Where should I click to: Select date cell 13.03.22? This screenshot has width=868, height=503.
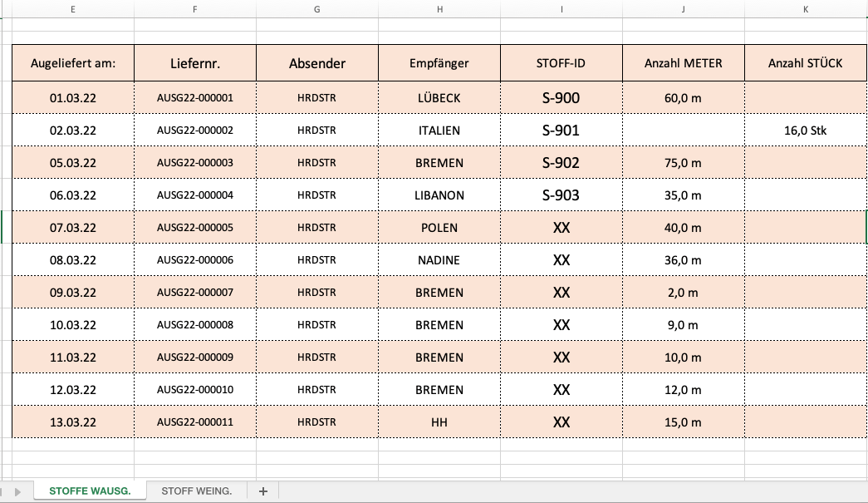coord(73,422)
